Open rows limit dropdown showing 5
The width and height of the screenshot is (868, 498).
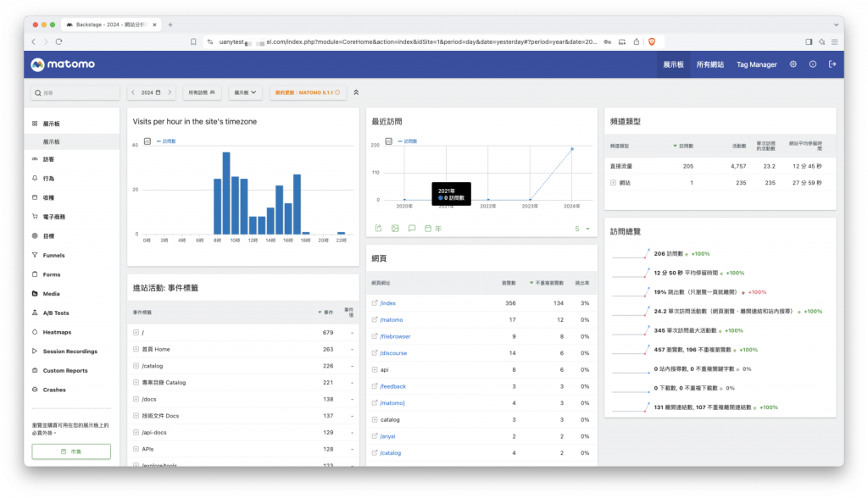click(581, 229)
